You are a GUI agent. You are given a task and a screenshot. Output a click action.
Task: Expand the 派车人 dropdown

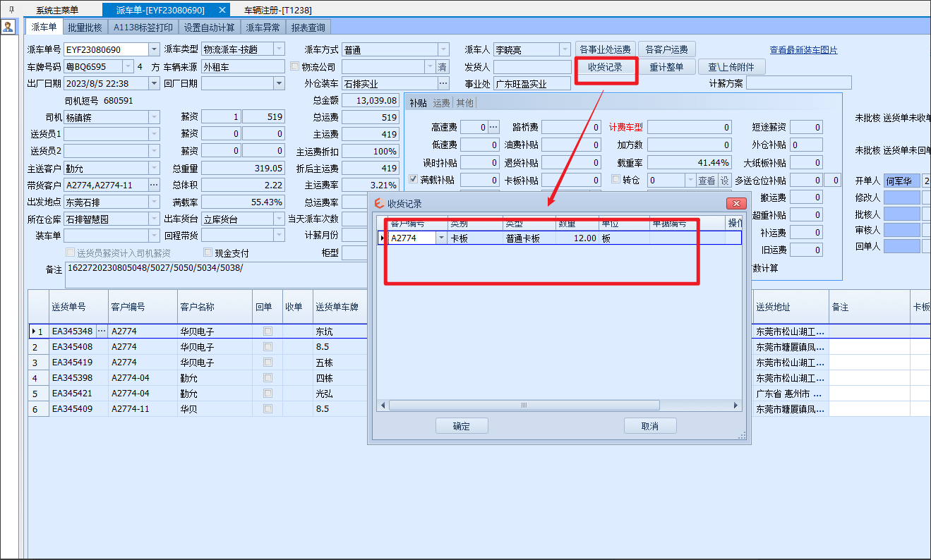click(x=565, y=49)
